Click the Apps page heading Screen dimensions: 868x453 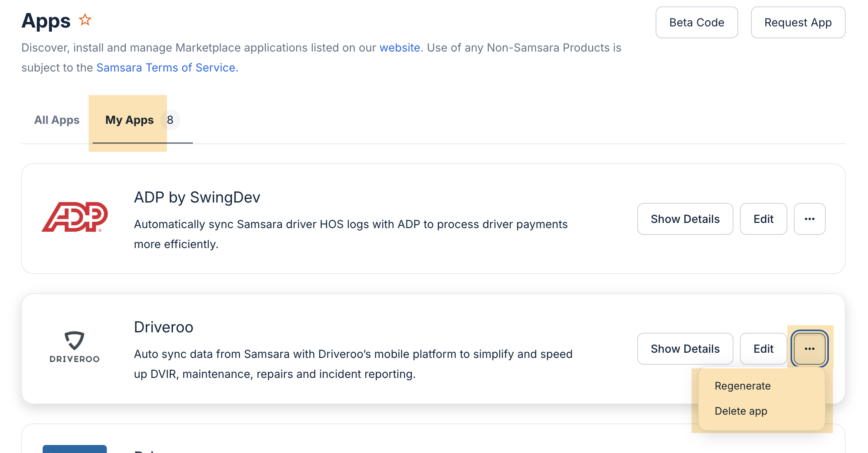click(x=46, y=21)
